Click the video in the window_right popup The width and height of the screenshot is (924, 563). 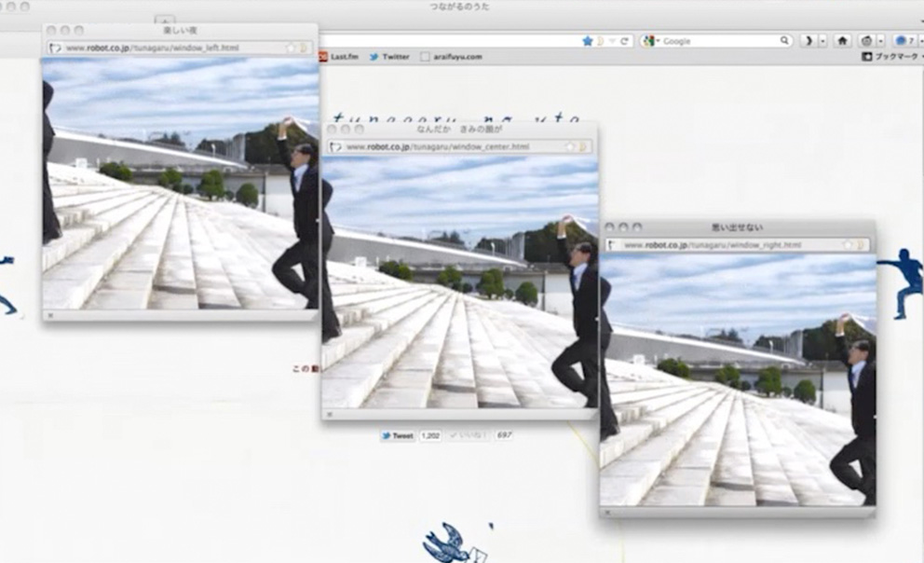click(x=738, y=382)
